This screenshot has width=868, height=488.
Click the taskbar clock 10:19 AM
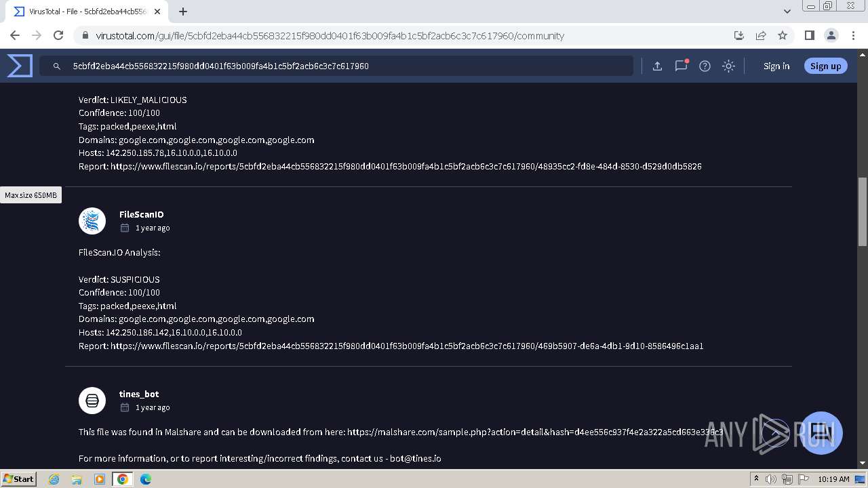tap(833, 479)
